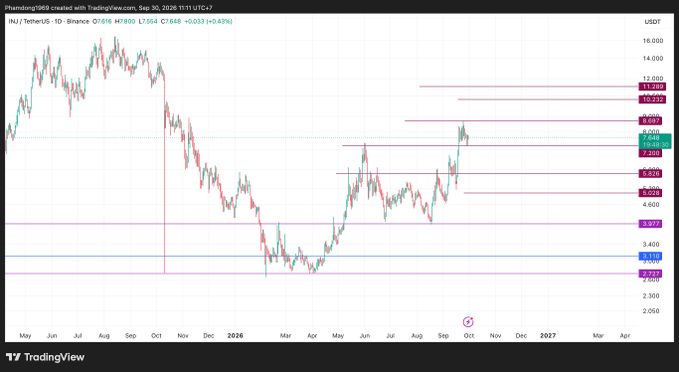This screenshot has height=372, width=679.
Task: Click the blue 3.110 price label
Action: (x=651, y=256)
